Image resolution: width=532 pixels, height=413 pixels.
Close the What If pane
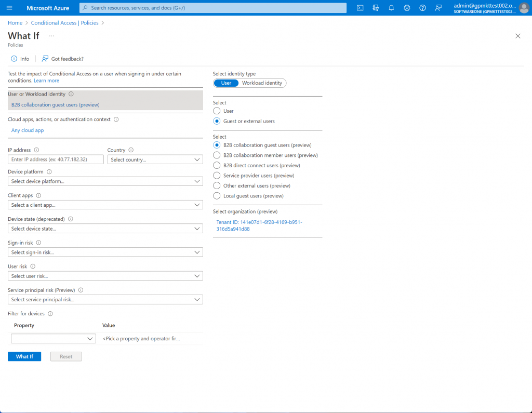(517, 36)
